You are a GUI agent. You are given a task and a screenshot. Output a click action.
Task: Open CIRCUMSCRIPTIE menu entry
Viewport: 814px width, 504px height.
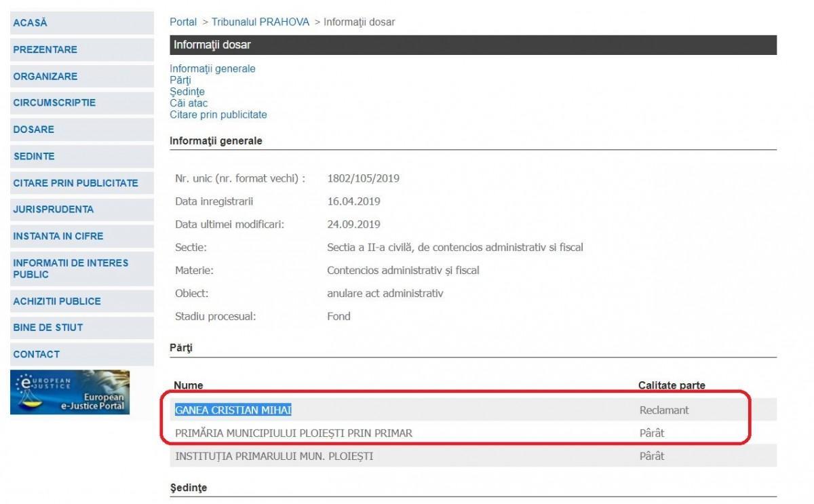coord(54,103)
